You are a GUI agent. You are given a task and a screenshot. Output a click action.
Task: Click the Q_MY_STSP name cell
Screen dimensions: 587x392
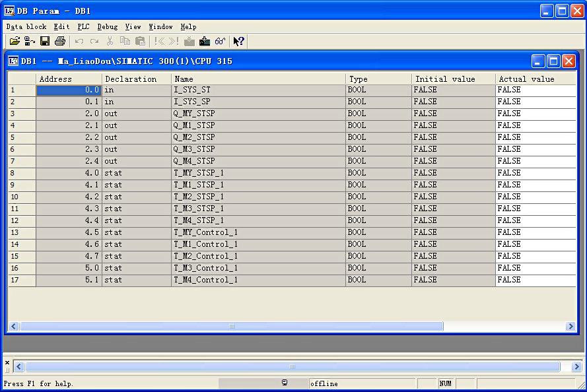258,114
